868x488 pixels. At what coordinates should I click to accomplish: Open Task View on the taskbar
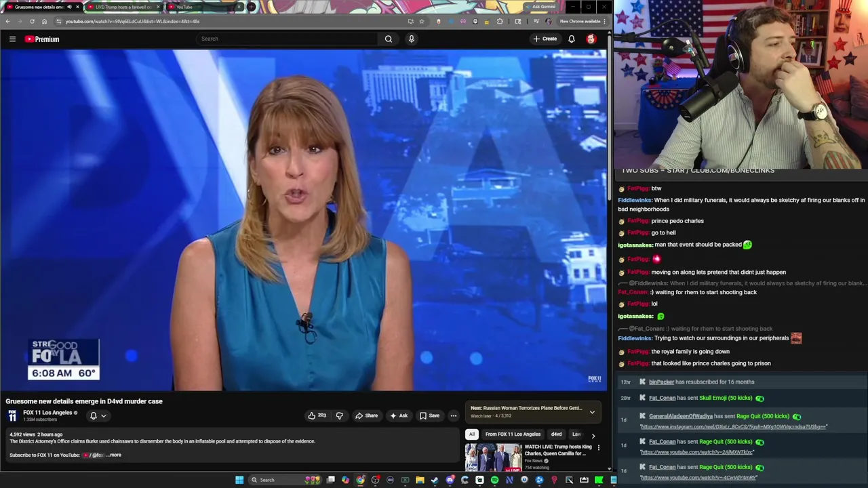coord(330,480)
